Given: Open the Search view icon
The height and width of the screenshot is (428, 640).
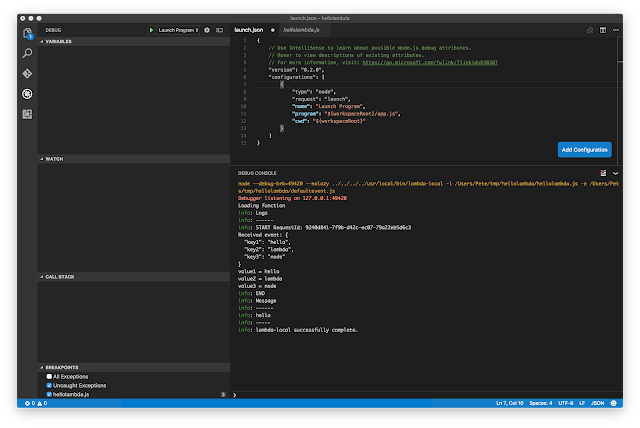Looking at the screenshot, I should click(x=28, y=53).
